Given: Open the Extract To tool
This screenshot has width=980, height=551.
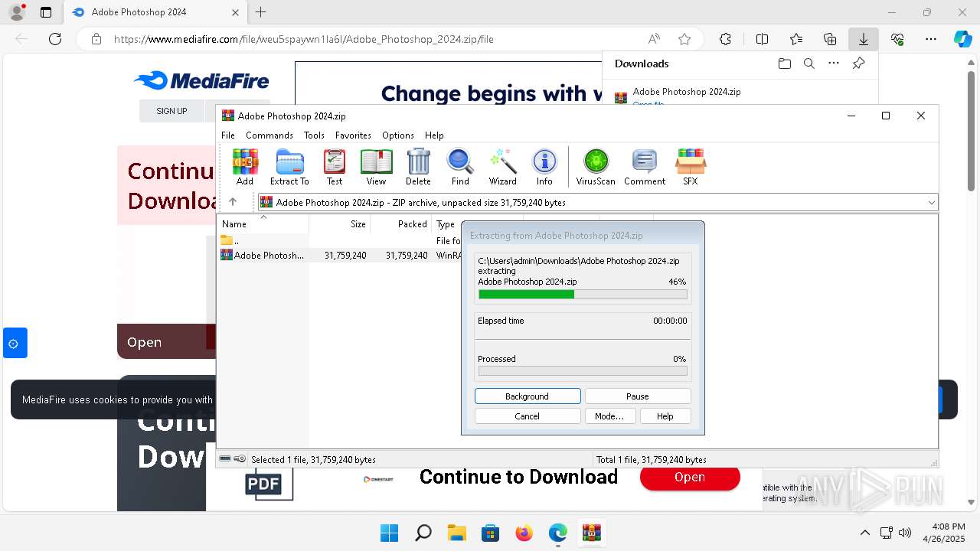Looking at the screenshot, I should pos(289,167).
